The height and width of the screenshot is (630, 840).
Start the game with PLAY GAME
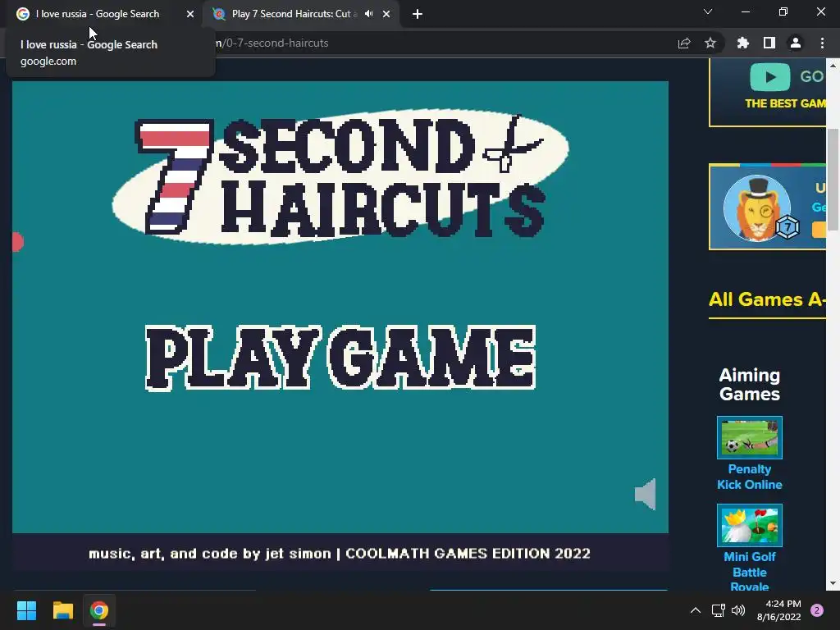pos(340,358)
